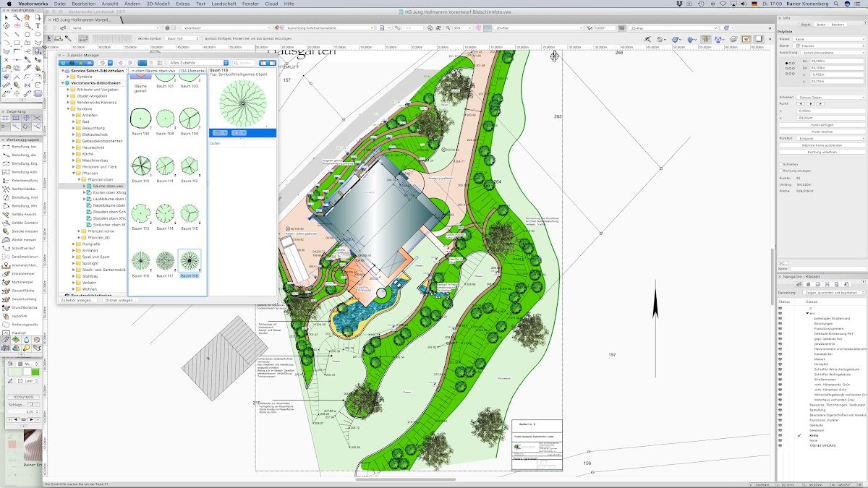Select the Winkel messen tool
Screen dimensions: 868x488
(6, 239)
